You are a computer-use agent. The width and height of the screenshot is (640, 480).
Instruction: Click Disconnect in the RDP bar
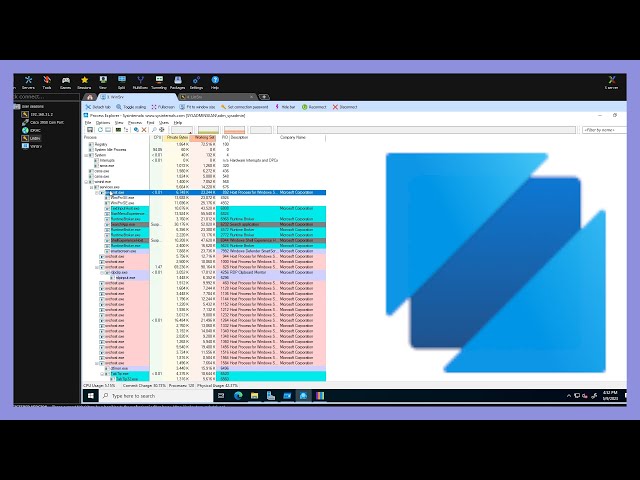[345, 107]
